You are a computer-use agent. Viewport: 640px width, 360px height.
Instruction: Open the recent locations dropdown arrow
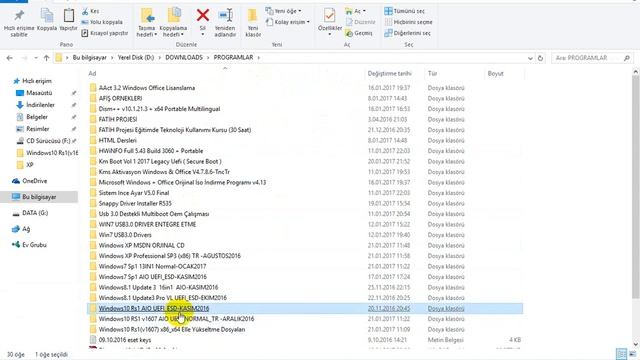coord(36,58)
